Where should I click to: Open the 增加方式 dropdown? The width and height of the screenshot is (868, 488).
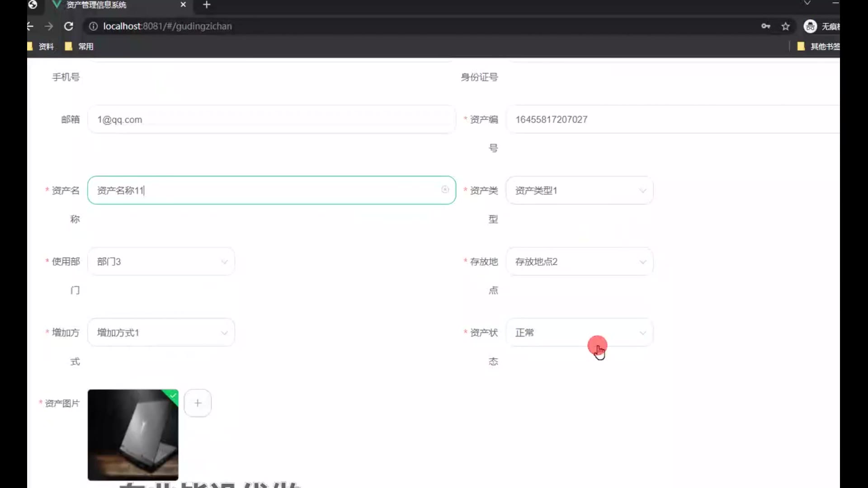point(161,333)
